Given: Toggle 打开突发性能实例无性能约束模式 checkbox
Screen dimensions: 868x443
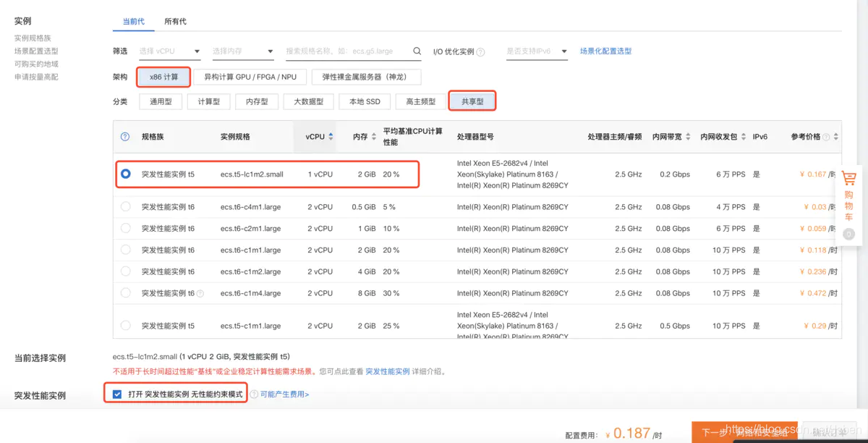Looking at the screenshot, I should [117, 395].
